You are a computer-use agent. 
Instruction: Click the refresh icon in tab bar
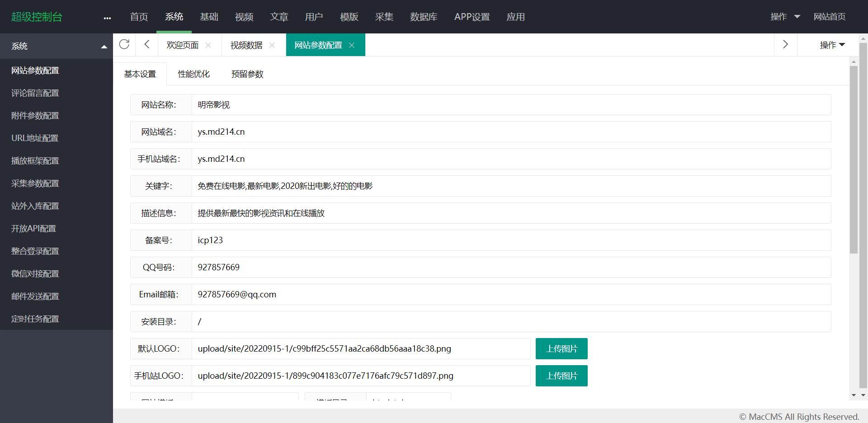124,44
